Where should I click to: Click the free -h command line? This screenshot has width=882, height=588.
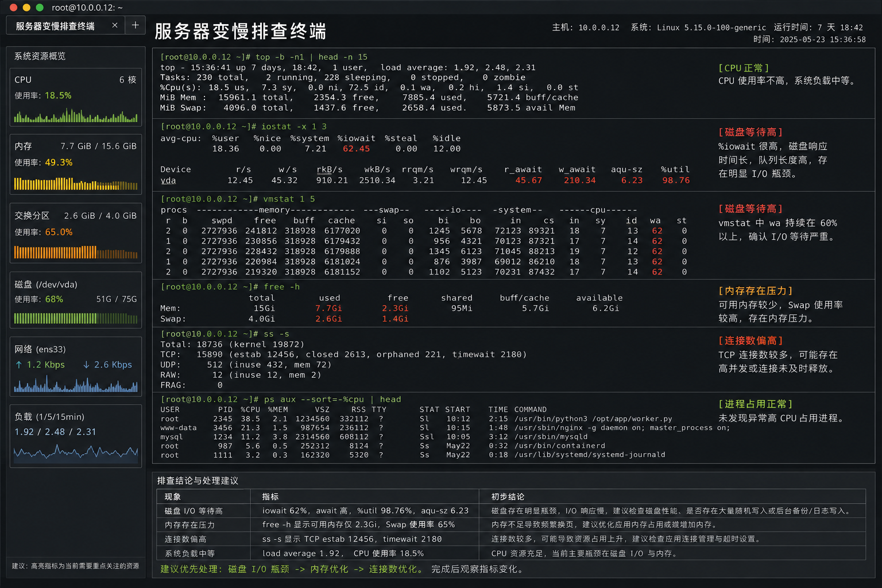[230, 287]
